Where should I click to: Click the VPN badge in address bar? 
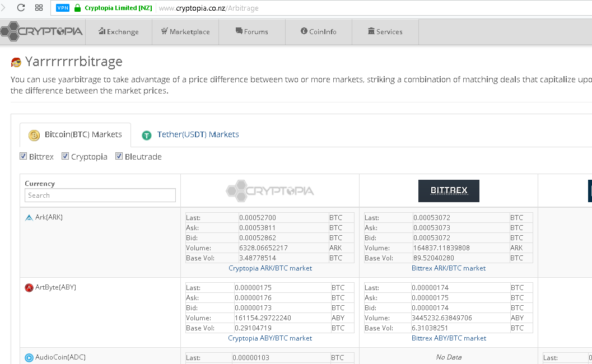63,8
